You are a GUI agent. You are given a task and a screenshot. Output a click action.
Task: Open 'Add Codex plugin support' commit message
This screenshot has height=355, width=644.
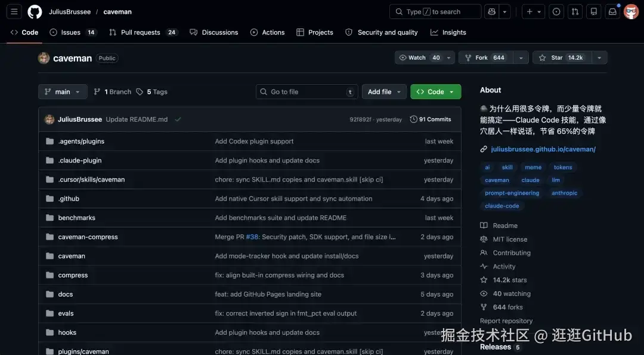(254, 141)
